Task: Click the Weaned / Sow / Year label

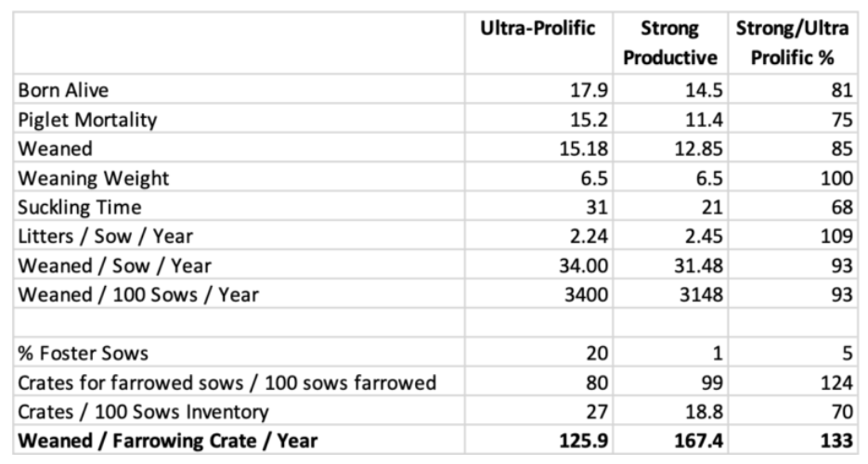Action: (114, 265)
